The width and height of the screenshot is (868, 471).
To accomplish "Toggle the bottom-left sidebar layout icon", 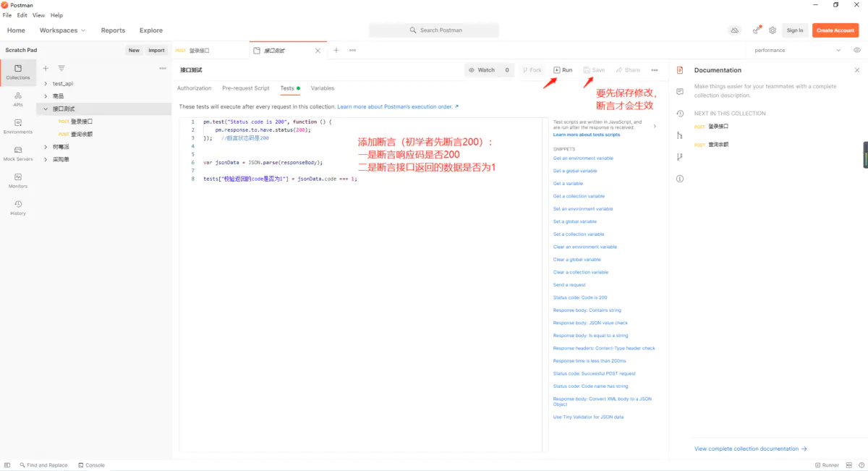I will [x=7, y=465].
